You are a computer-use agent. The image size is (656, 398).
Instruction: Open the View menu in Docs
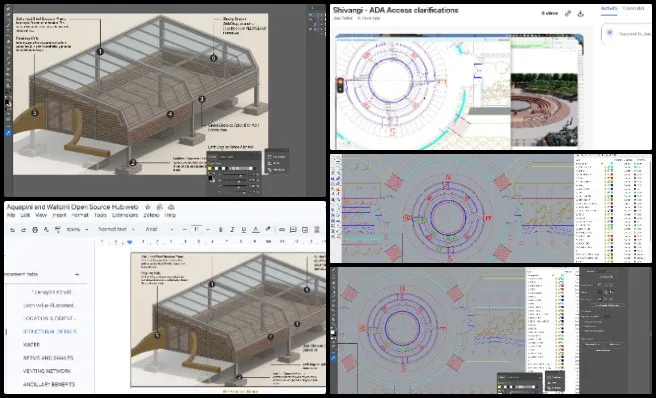(x=41, y=215)
